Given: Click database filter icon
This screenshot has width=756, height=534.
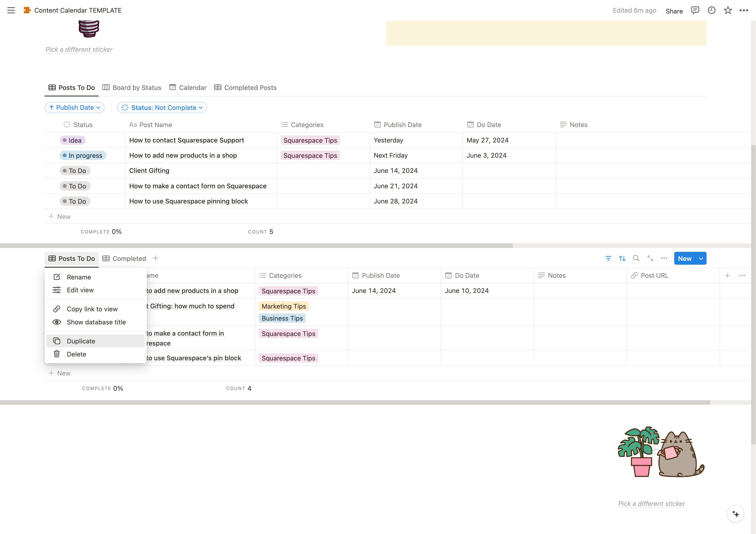Looking at the screenshot, I should click(608, 258).
